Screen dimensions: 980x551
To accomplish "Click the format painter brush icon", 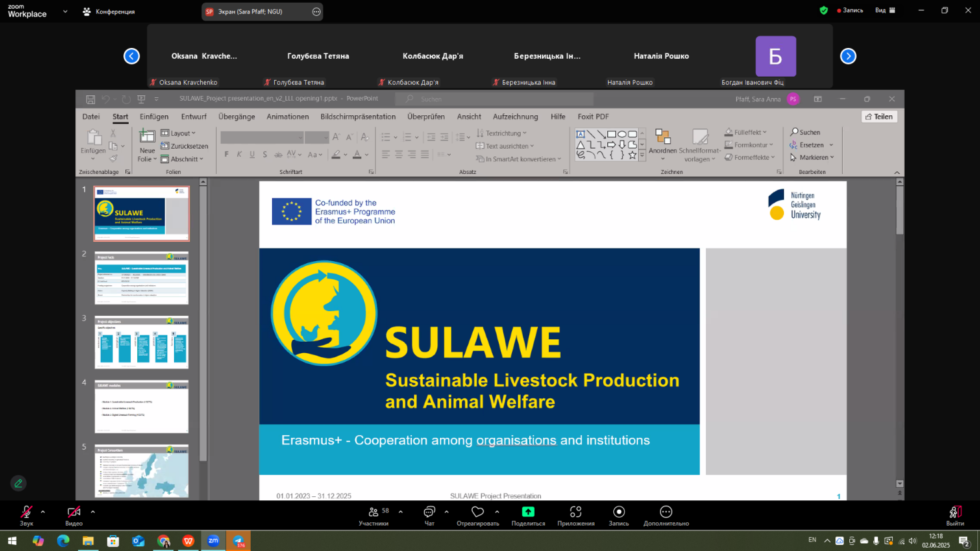I will tap(113, 159).
